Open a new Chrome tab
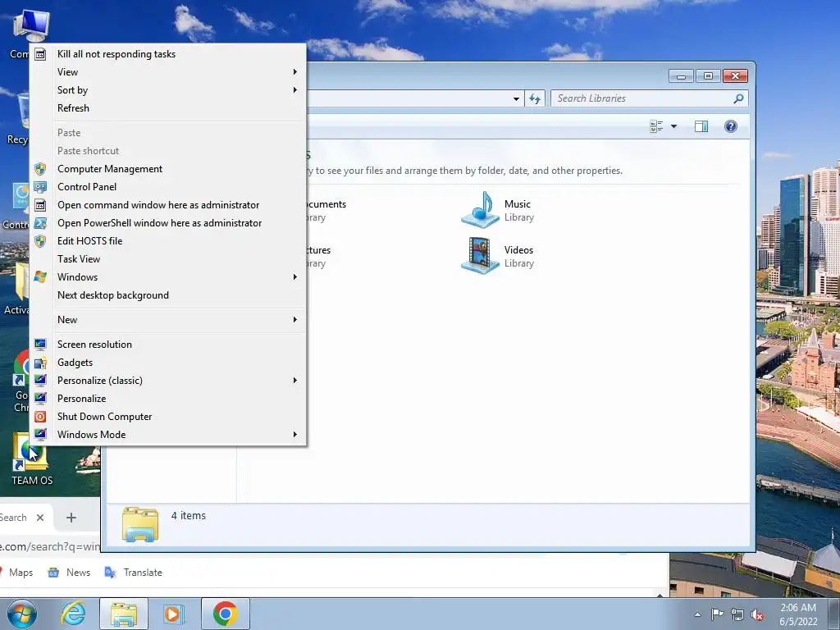Screen dimensions: 840x630 pos(71,518)
